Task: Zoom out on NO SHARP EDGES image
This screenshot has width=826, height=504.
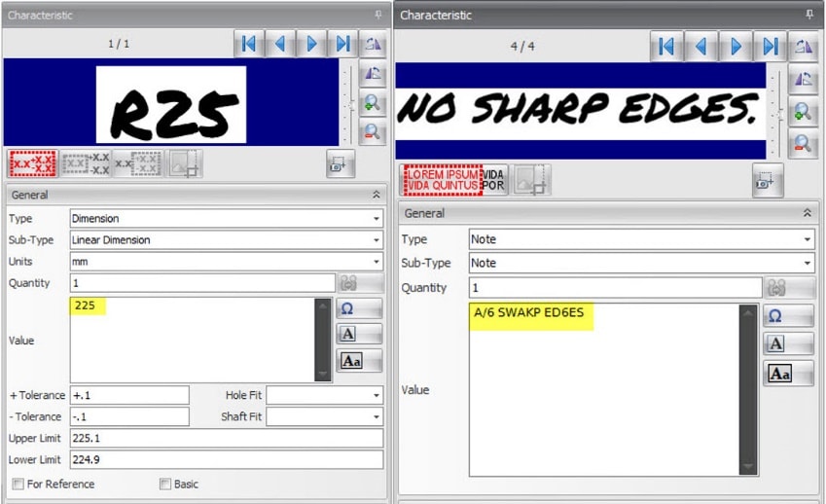Action: 803,143
